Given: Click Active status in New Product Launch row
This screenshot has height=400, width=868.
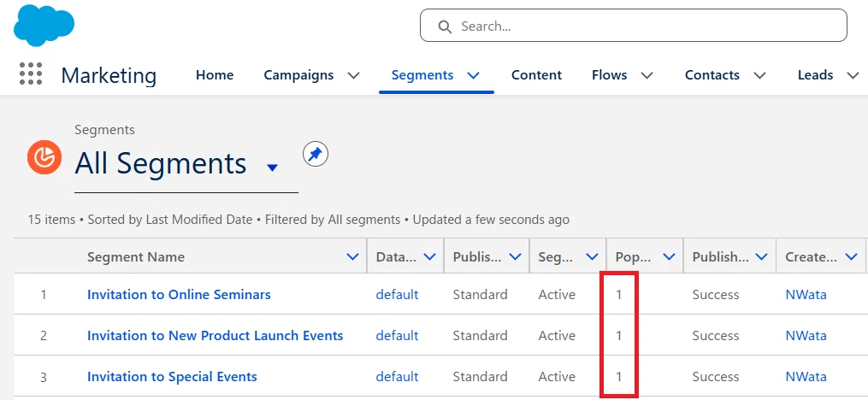Looking at the screenshot, I should coord(557,335).
